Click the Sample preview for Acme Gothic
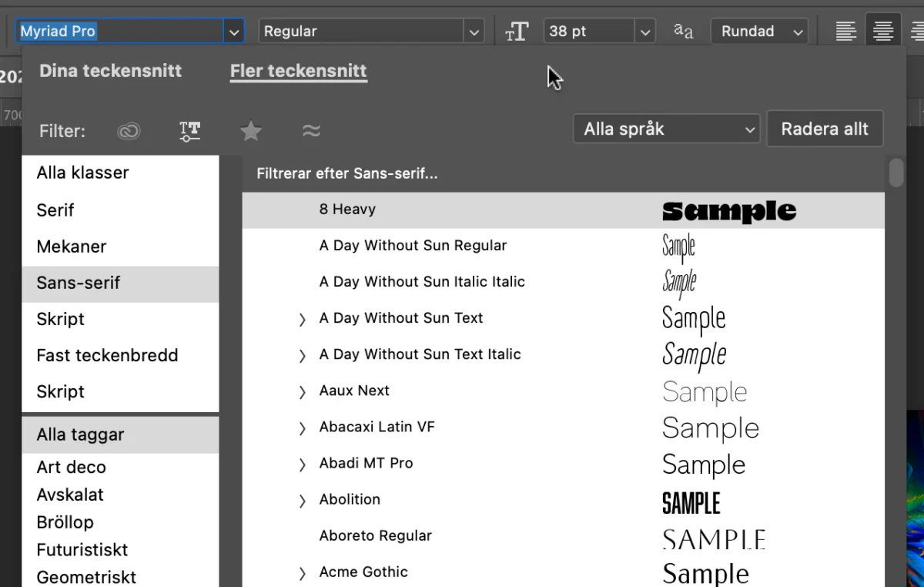This screenshot has width=924, height=587. (x=705, y=574)
